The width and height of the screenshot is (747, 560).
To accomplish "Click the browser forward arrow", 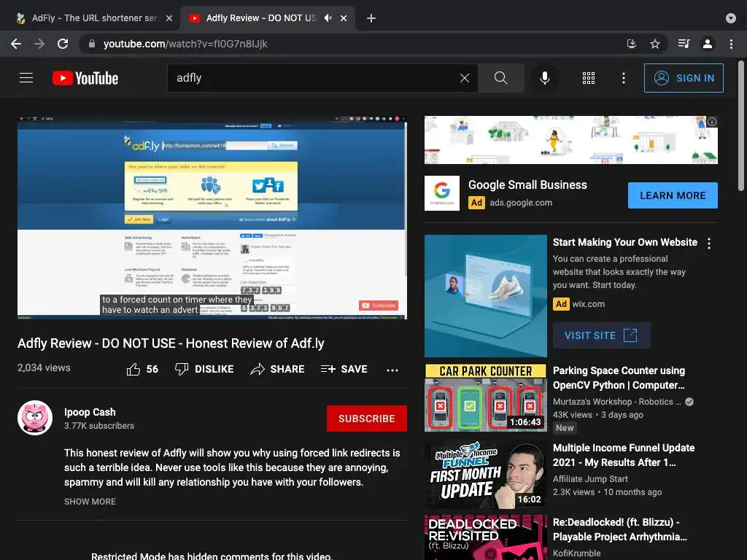I will click(39, 44).
